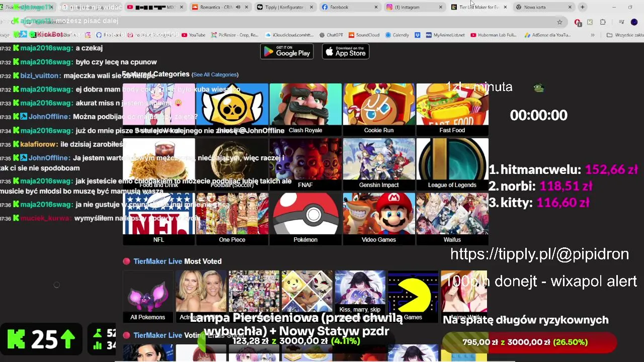Open the Fast Food category tile
The image size is (644, 362).
pos(452,109)
